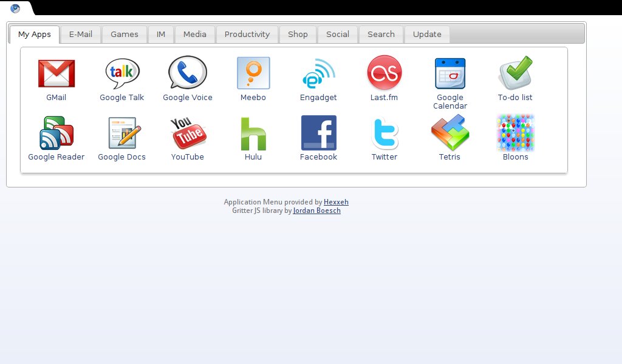This screenshot has width=622, height=364.
Task: Click the Meebo text label
Action: point(253,98)
